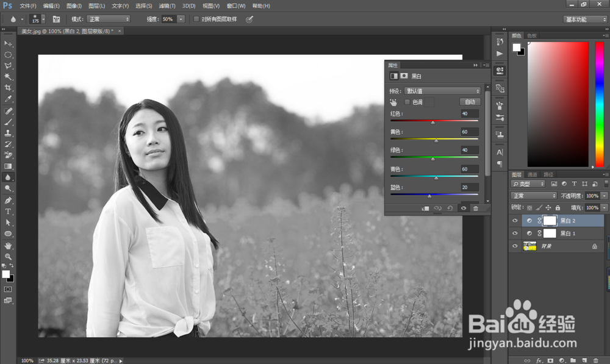The image size is (610, 364).
Task: Open blur mode dropdown 正常
Action: click(x=108, y=19)
